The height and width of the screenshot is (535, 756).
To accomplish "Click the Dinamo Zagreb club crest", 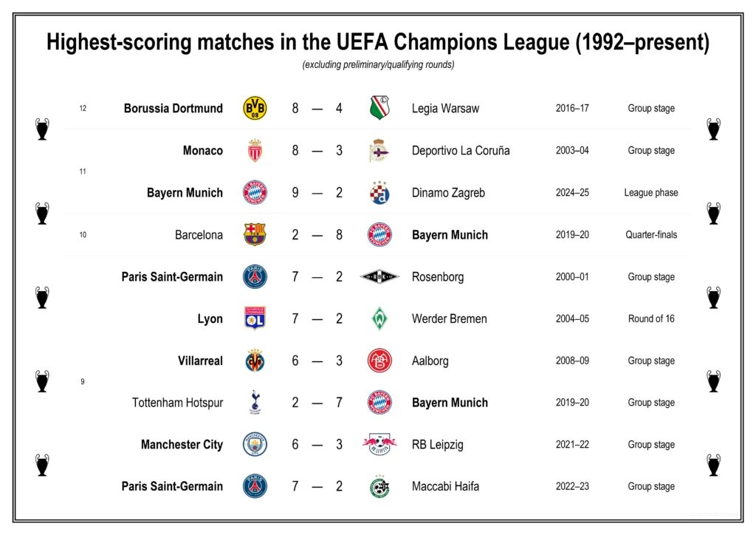I will 379,193.
